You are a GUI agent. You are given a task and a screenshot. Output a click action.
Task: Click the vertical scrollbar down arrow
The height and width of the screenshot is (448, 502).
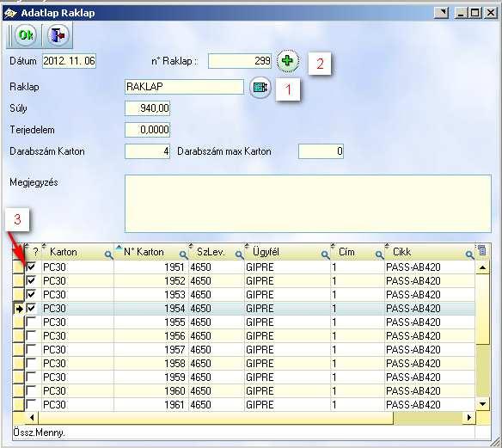pyautogui.click(x=482, y=404)
